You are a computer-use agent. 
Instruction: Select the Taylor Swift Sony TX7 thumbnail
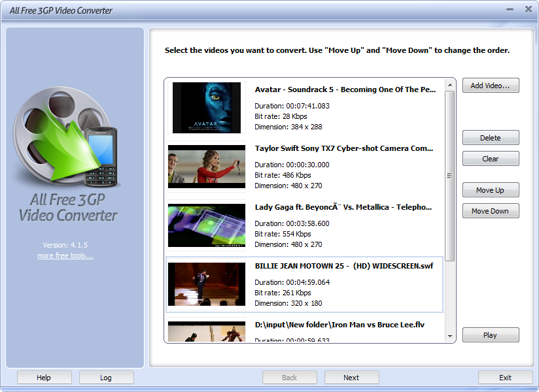(x=207, y=167)
